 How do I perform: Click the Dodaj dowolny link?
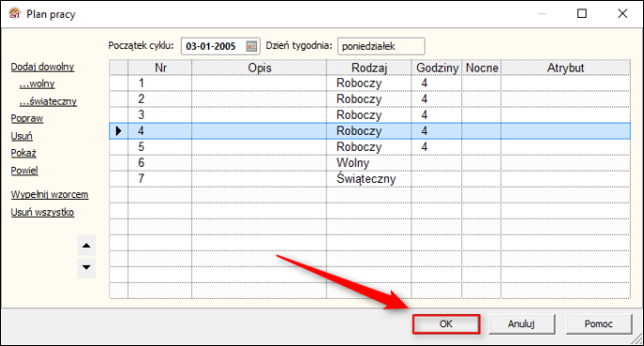coord(42,67)
